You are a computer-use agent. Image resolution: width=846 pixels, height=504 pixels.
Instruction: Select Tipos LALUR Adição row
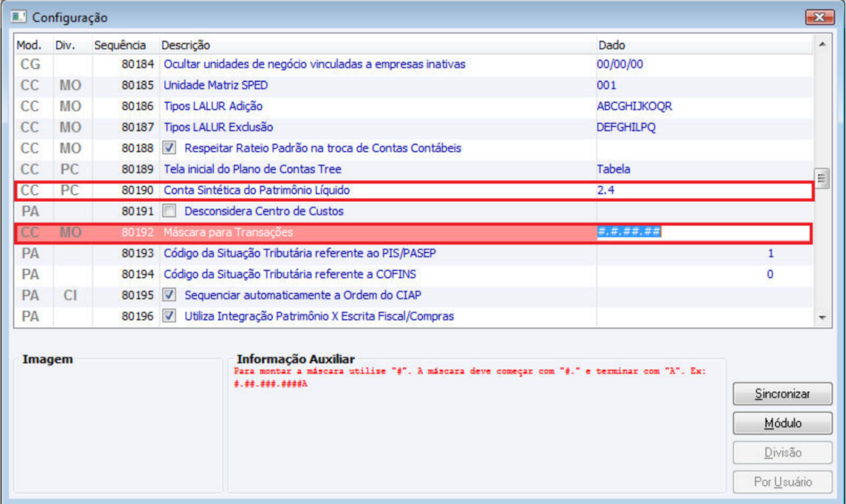414,106
